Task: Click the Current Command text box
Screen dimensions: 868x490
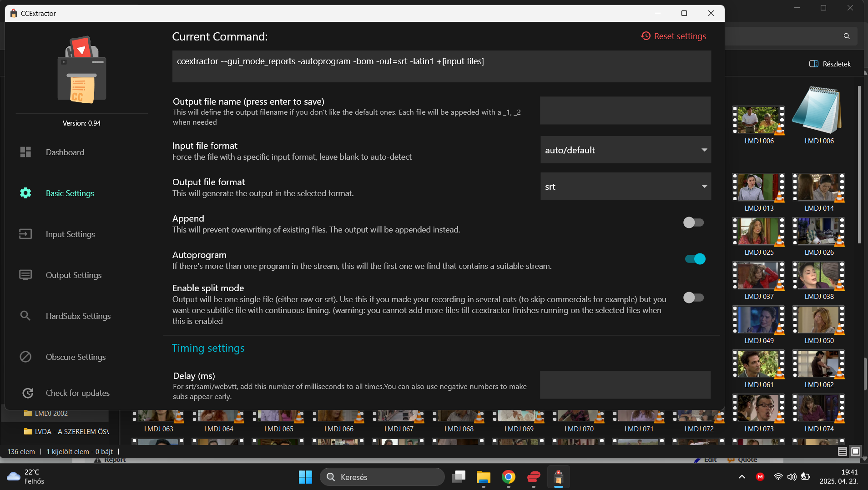Action: click(x=442, y=66)
